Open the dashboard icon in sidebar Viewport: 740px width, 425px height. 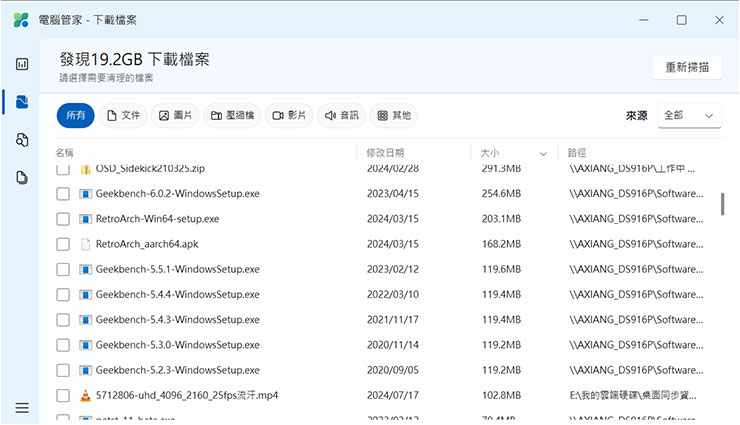coord(22,64)
